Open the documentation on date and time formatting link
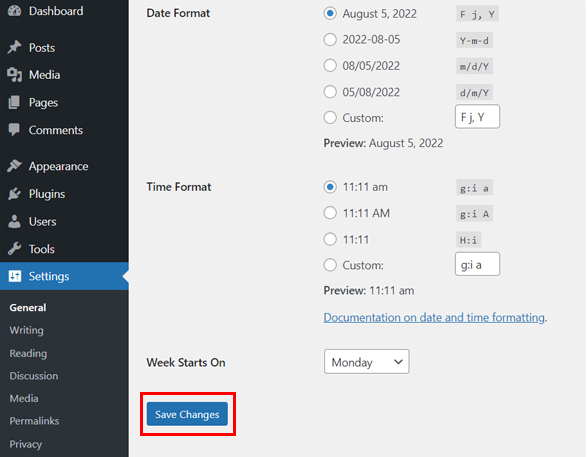 434,317
